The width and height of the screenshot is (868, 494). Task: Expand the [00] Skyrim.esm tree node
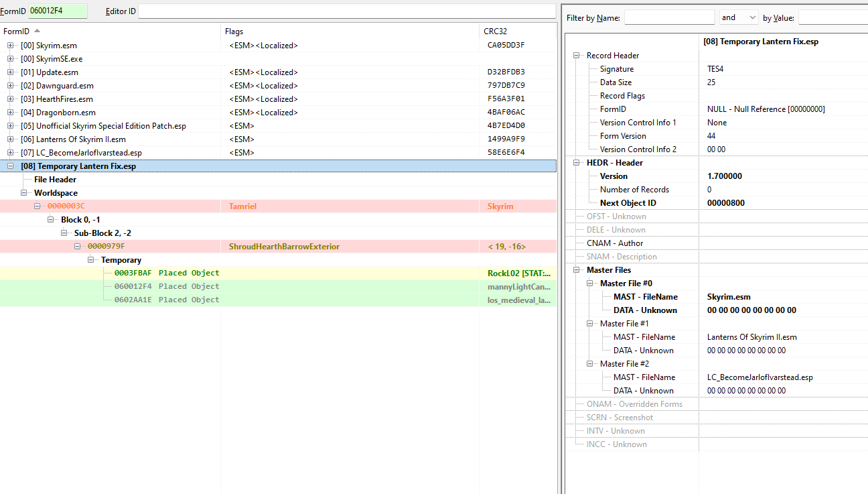10,46
